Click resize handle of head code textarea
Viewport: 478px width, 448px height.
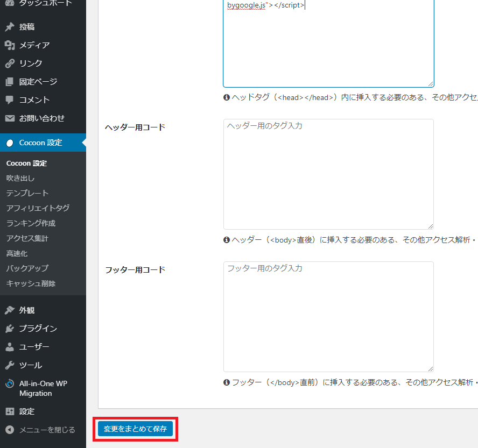tap(431, 84)
